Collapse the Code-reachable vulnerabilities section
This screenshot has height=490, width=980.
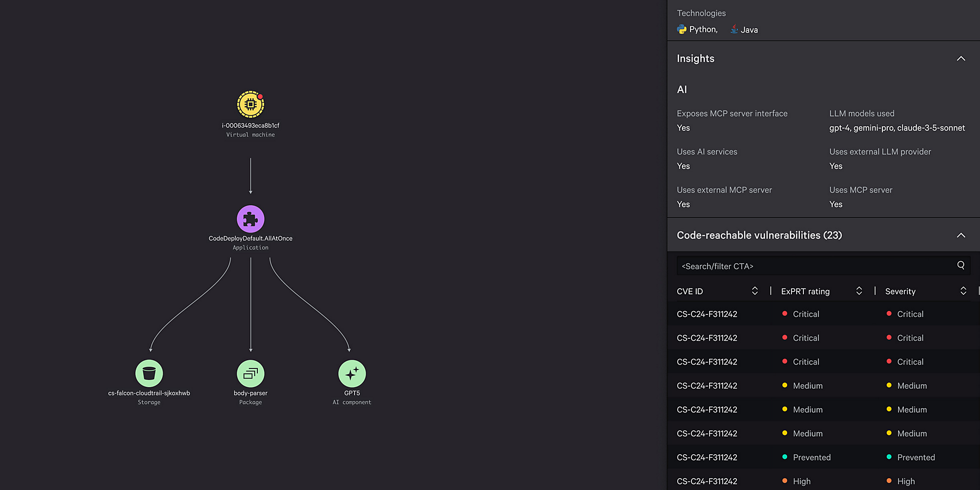pos(961,235)
